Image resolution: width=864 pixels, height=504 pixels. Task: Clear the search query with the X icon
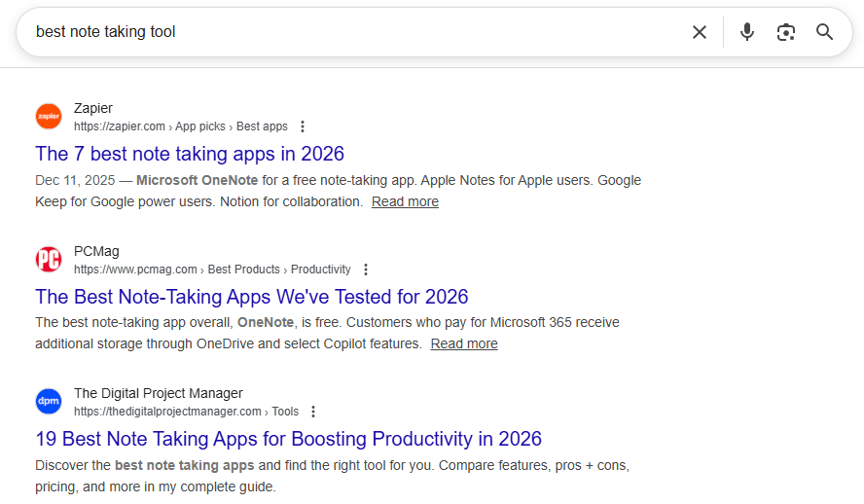point(700,32)
